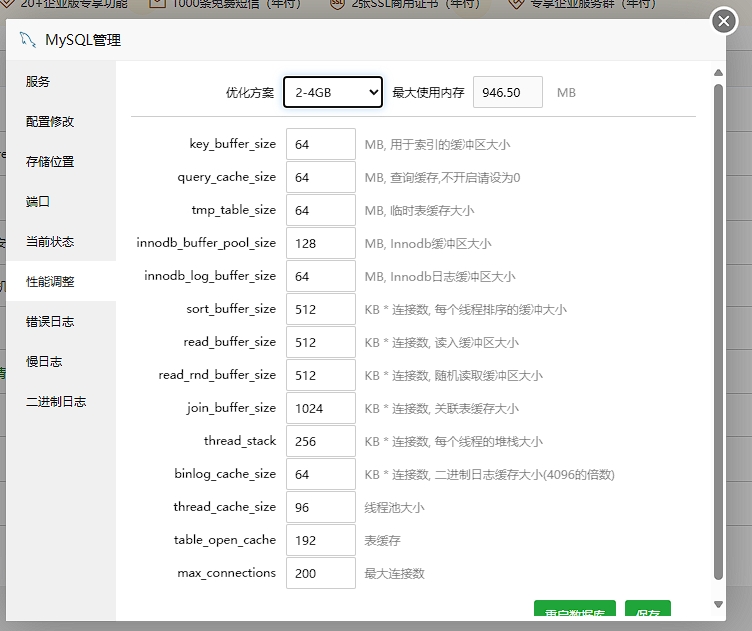
Task: Click the tmp_table_size value box
Action: click(x=321, y=210)
